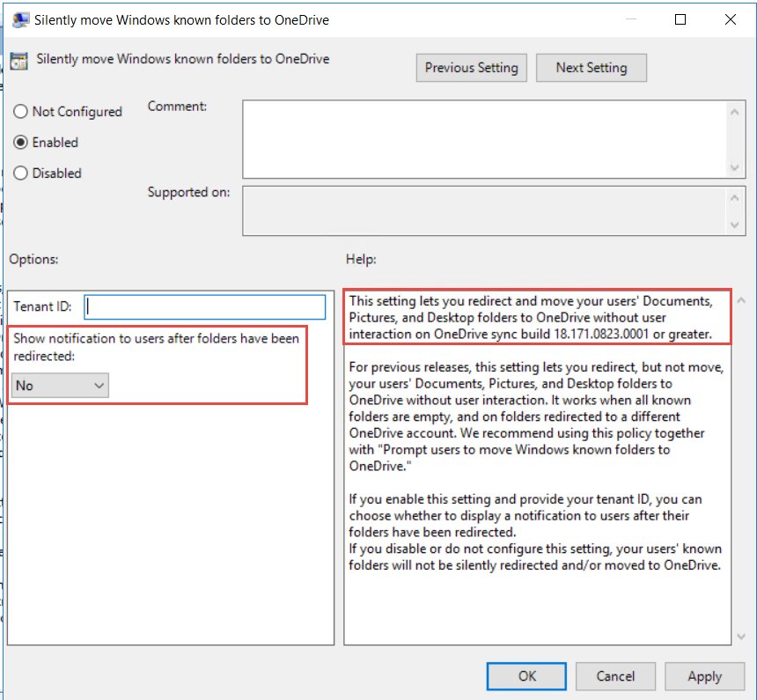Click the title bar policy window icon

coord(20,19)
